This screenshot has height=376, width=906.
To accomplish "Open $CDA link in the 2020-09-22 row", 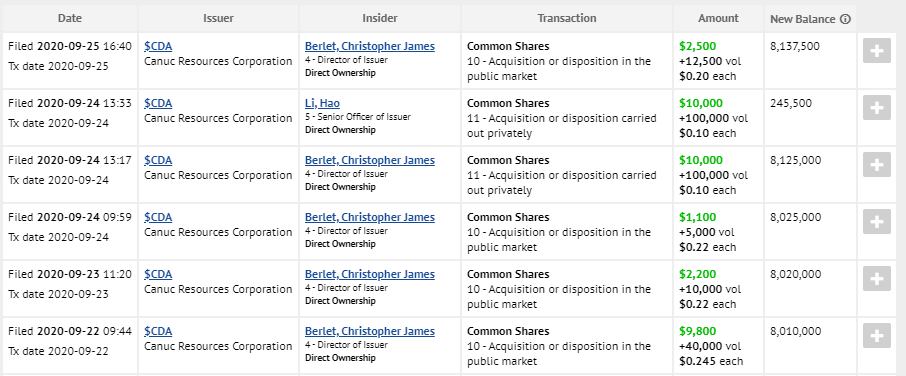I will [x=158, y=332].
